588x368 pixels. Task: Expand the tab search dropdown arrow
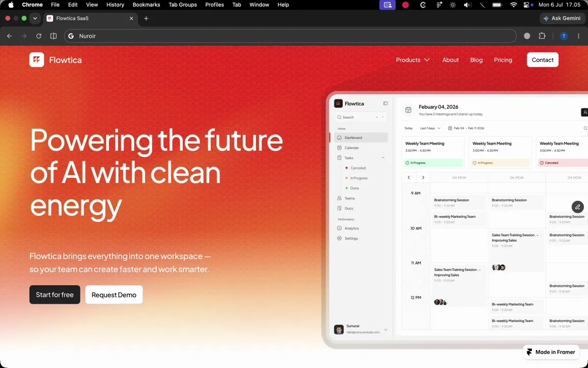pos(35,18)
